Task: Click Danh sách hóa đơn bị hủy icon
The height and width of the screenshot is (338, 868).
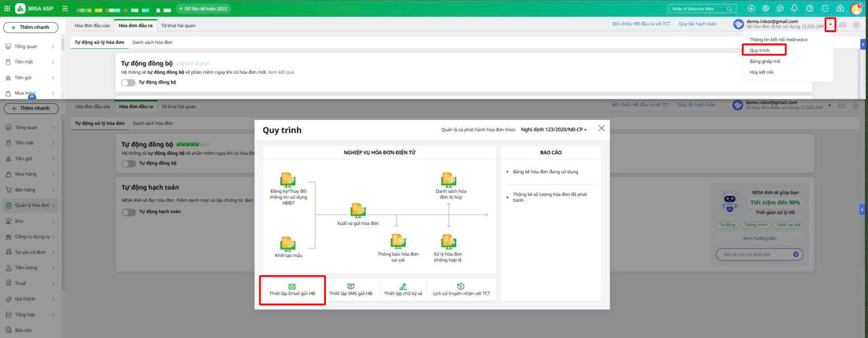Action: pos(449,179)
